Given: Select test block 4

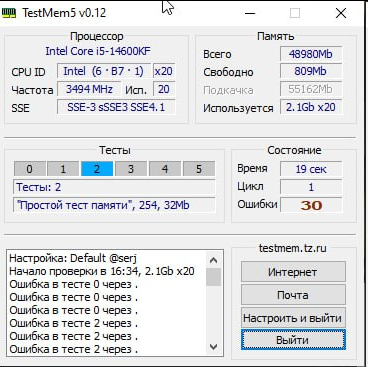Looking at the screenshot, I should click(x=165, y=169).
